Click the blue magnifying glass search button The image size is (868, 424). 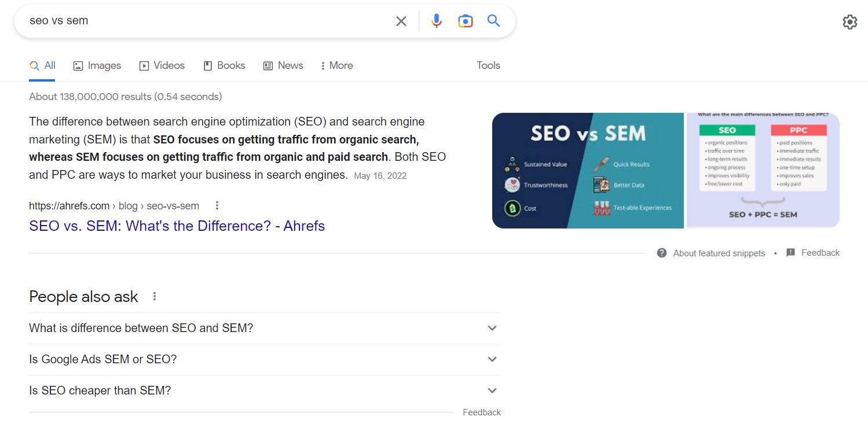coord(493,21)
